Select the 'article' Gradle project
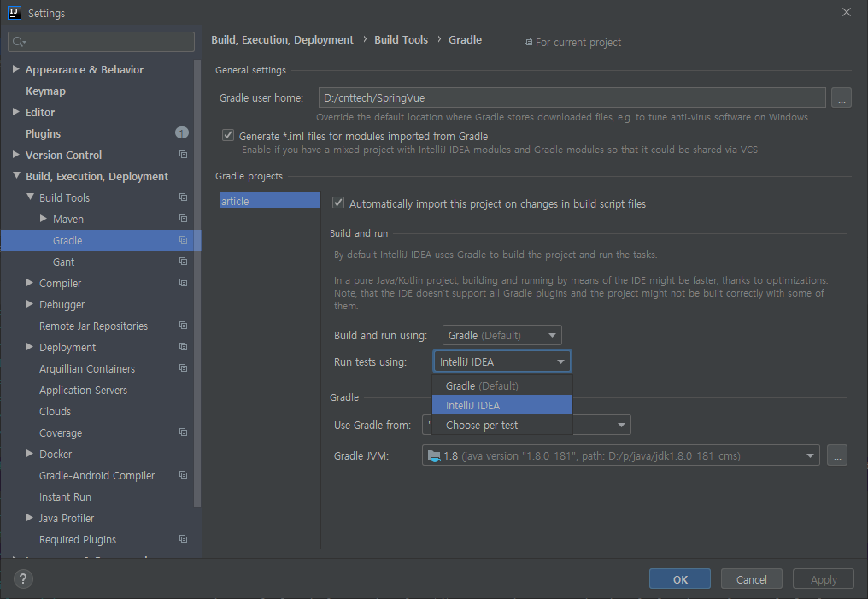This screenshot has height=599, width=868. click(270, 201)
